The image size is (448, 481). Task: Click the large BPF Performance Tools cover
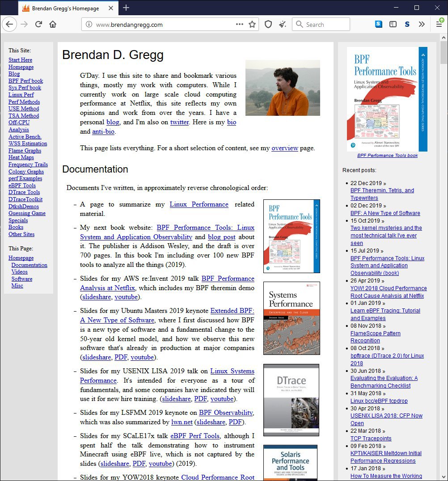pyautogui.click(x=387, y=99)
